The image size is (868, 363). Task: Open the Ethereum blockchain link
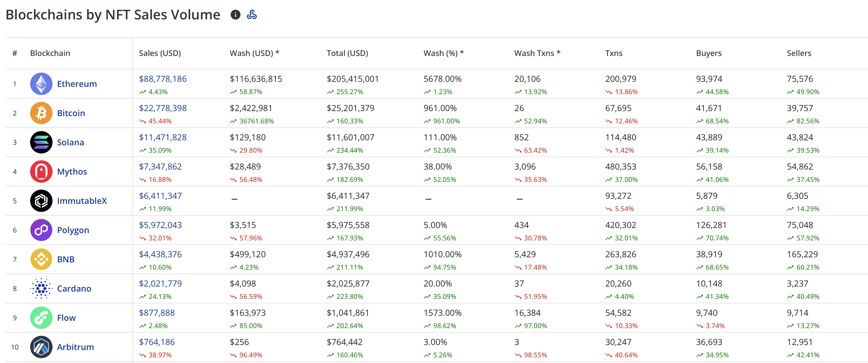click(x=77, y=84)
